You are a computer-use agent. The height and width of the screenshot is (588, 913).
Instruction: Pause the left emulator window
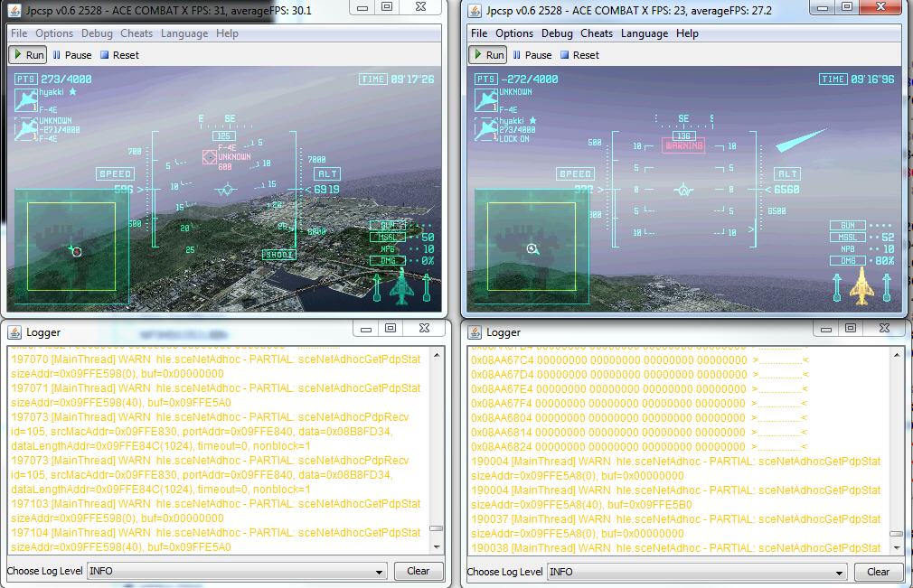(x=72, y=55)
